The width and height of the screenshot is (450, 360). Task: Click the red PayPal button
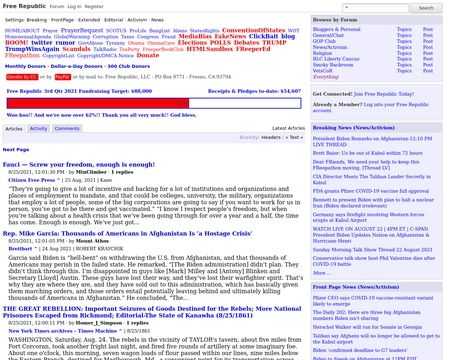(x=63, y=77)
